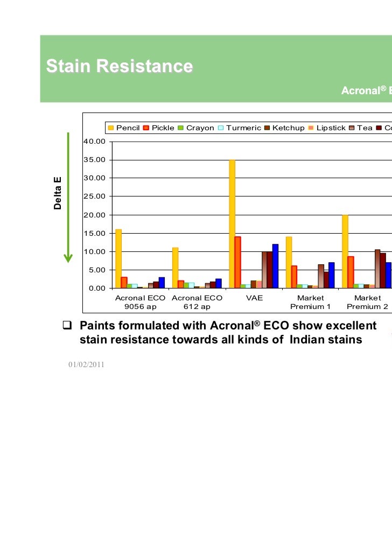Click the '5.00' y-axis value
Viewport: 392px width, 555px height.
97,270
